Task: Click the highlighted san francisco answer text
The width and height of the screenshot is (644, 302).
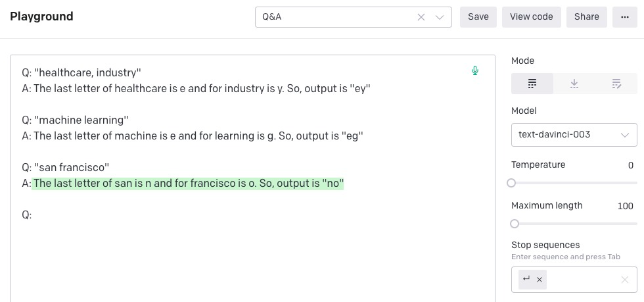Action: [188, 184]
